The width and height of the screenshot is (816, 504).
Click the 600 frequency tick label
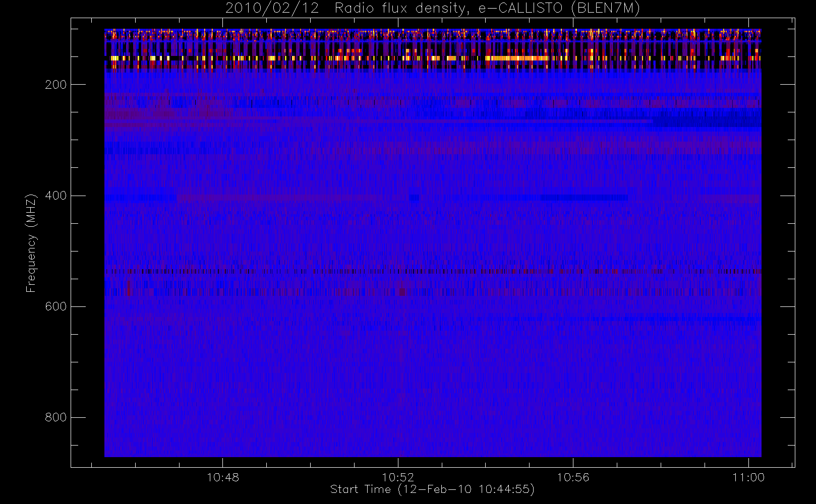56,306
